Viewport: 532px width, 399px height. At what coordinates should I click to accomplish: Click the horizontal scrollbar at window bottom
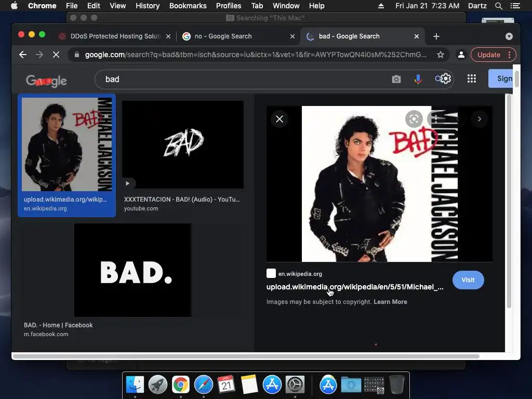(246, 356)
